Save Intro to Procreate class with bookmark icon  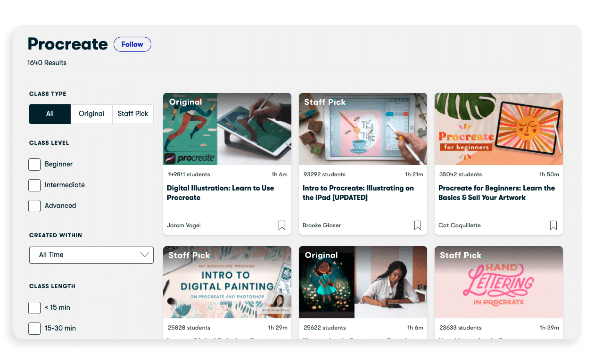[x=417, y=225]
